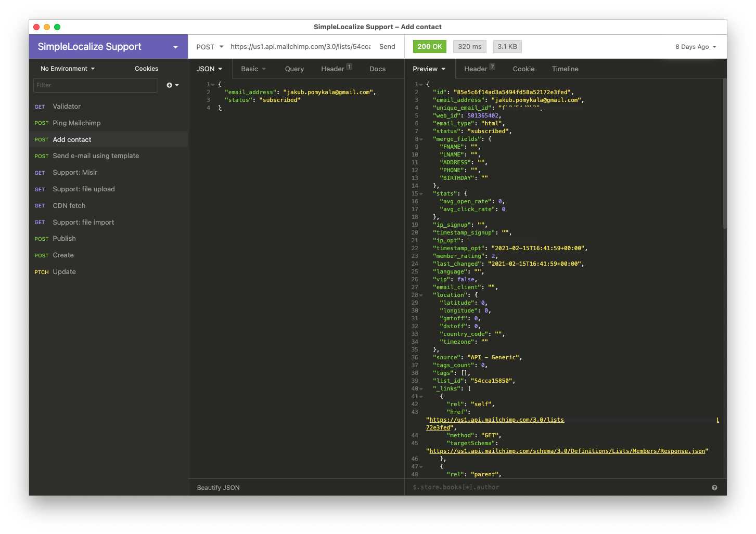Focus the response JSONPath filter field
Screen dimensions: 756x534
tap(559, 488)
